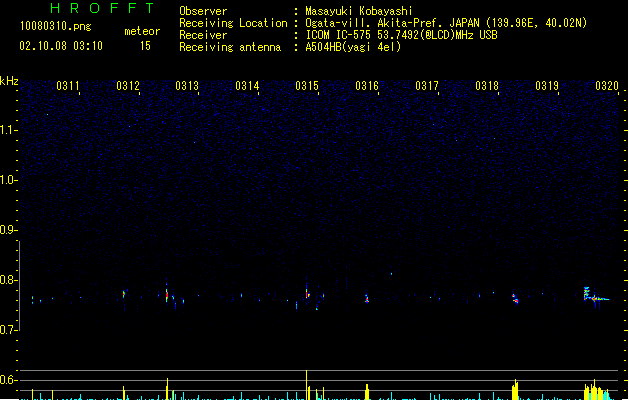Click the 0317 time marker
This screenshot has width=629, height=400.
427,86
